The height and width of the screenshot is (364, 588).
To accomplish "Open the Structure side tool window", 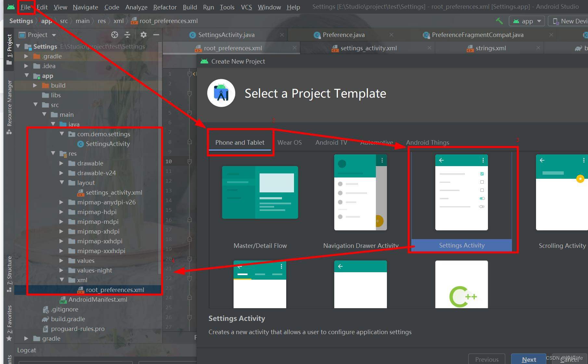I will pyautogui.click(x=9, y=274).
